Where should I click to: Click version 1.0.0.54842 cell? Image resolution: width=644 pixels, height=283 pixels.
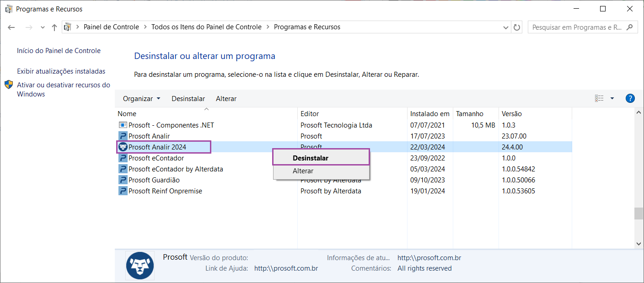click(x=518, y=169)
